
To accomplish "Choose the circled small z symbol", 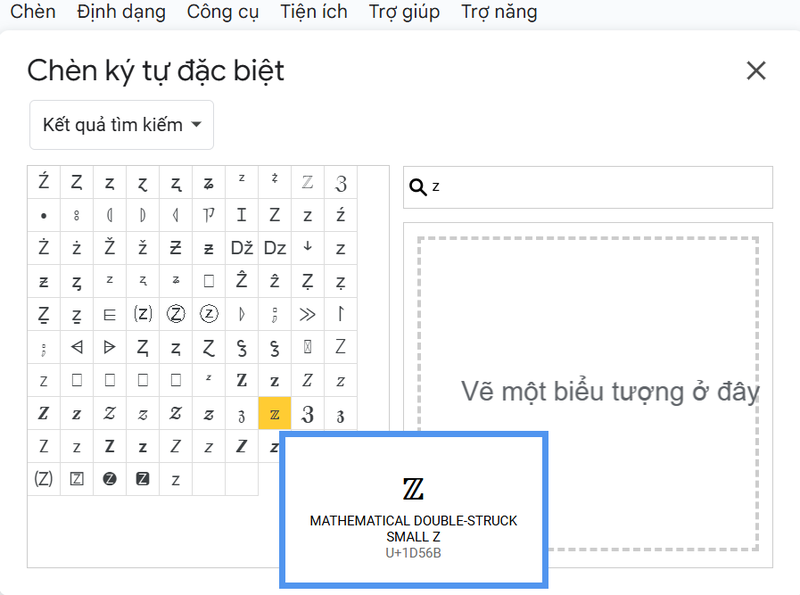I will (209, 314).
